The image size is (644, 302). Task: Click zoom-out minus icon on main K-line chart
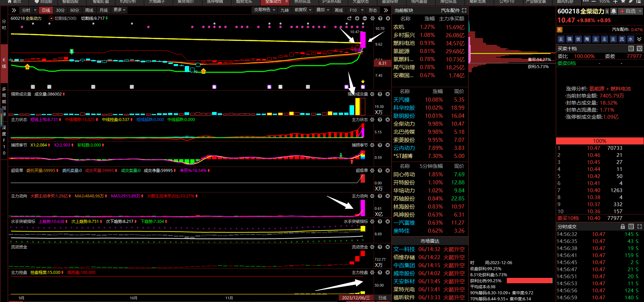tap(365, 18)
